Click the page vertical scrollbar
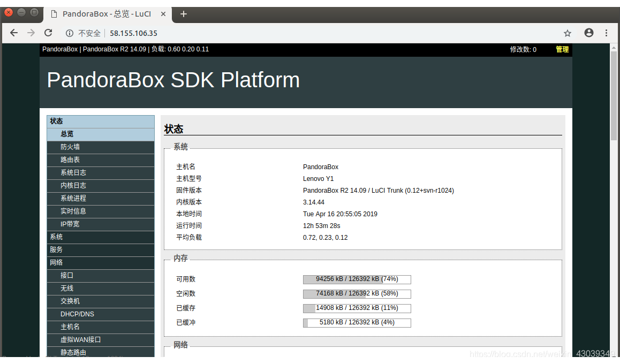Screen dimensions: 620x364 point(614,95)
